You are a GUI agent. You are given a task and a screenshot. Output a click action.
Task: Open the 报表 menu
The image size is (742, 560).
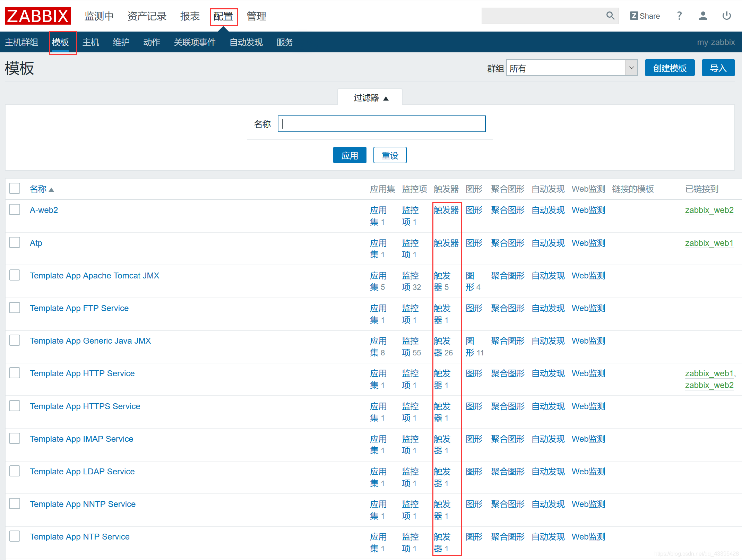pyautogui.click(x=190, y=16)
